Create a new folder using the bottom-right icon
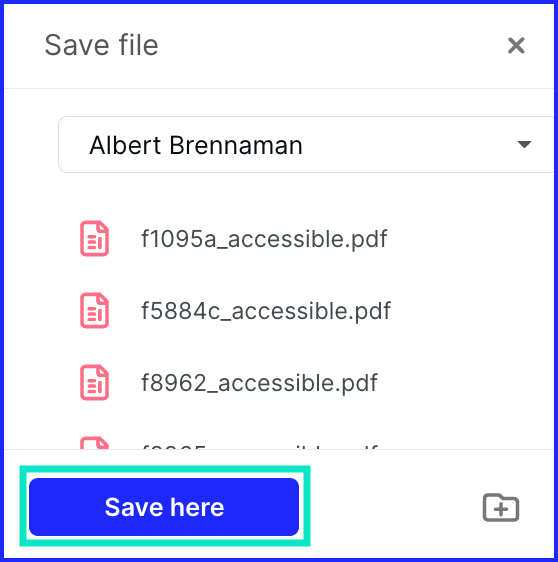The width and height of the screenshot is (558, 562). coord(501,507)
